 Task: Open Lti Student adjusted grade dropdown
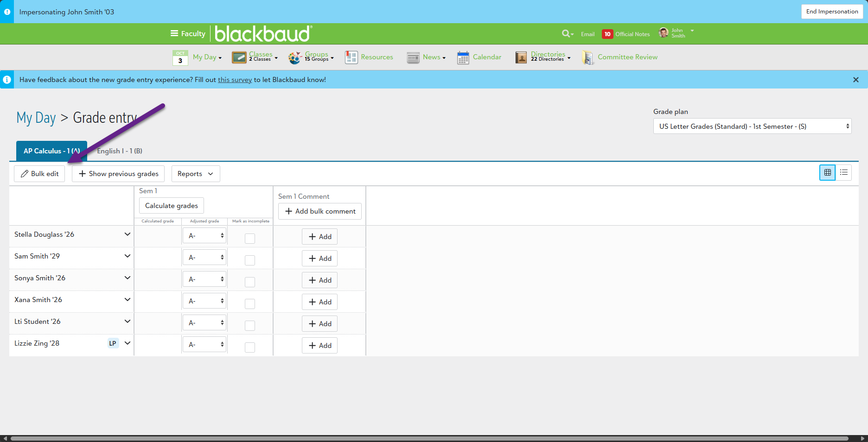[204, 323]
